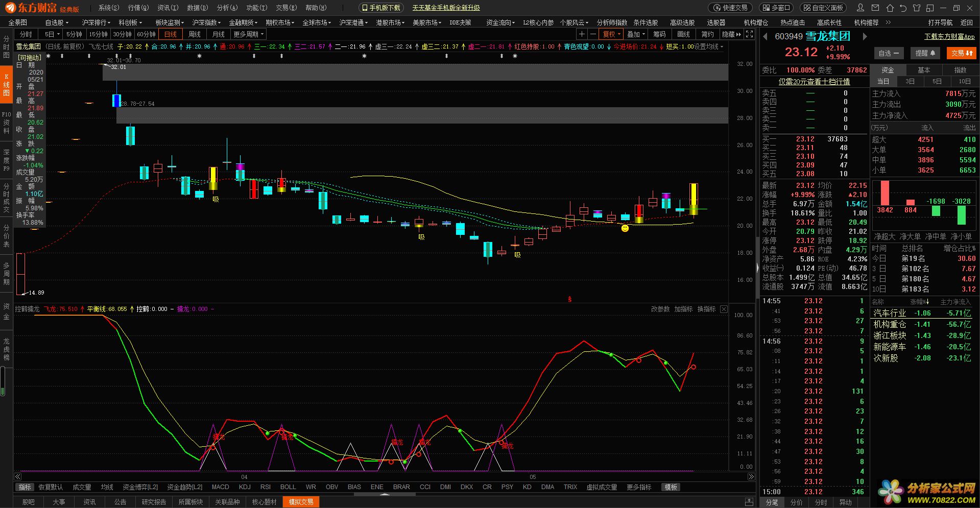Click the home icon in title bar

[890, 8]
